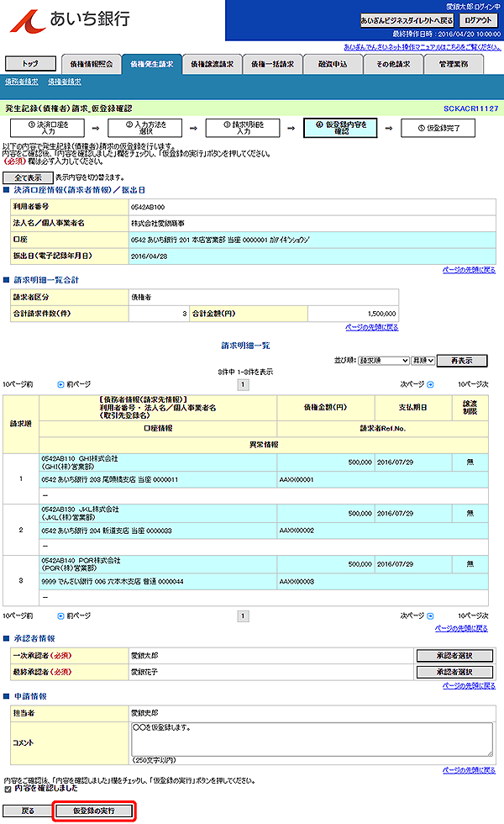The width and height of the screenshot is (504, 824).
Task: Click step ④ 仮登録内容を確認 box
Action: click(340, 128)
